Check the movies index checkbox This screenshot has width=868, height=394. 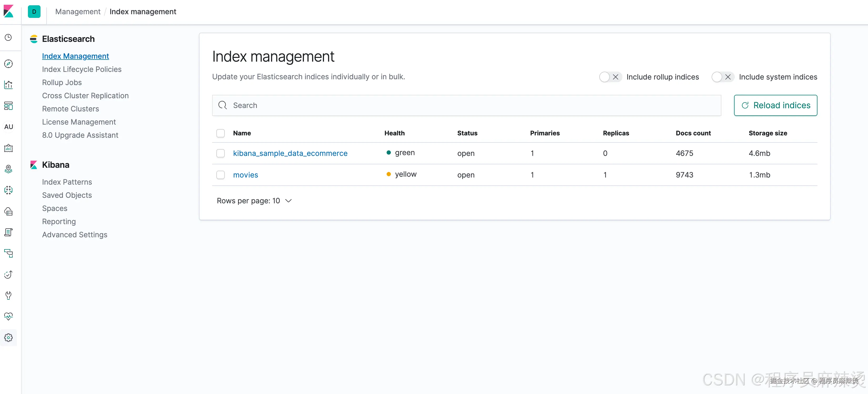[221, 175]
